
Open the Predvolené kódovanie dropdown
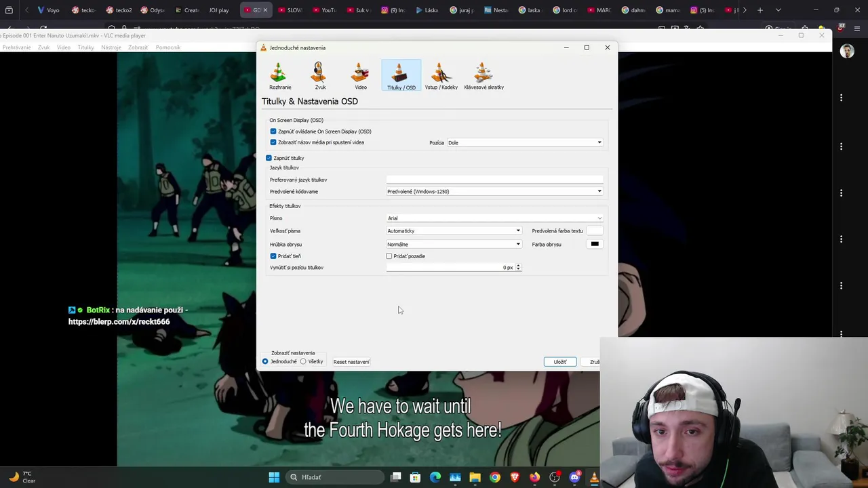[x=494, y=191]
